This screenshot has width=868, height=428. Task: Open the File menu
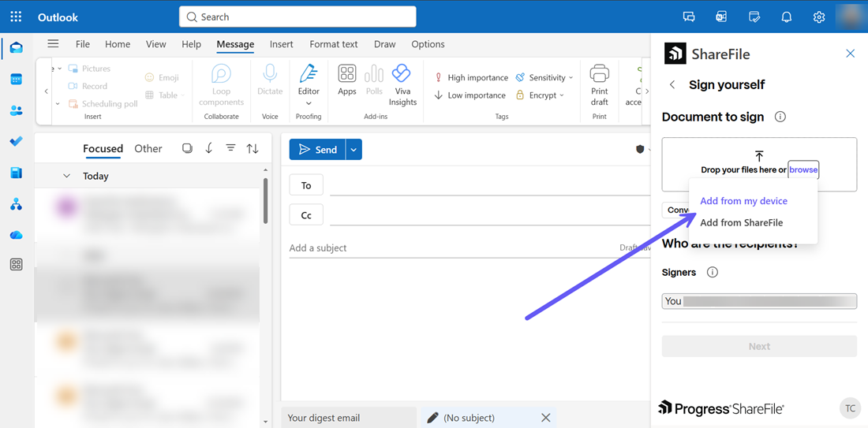(x=83, y=44)
